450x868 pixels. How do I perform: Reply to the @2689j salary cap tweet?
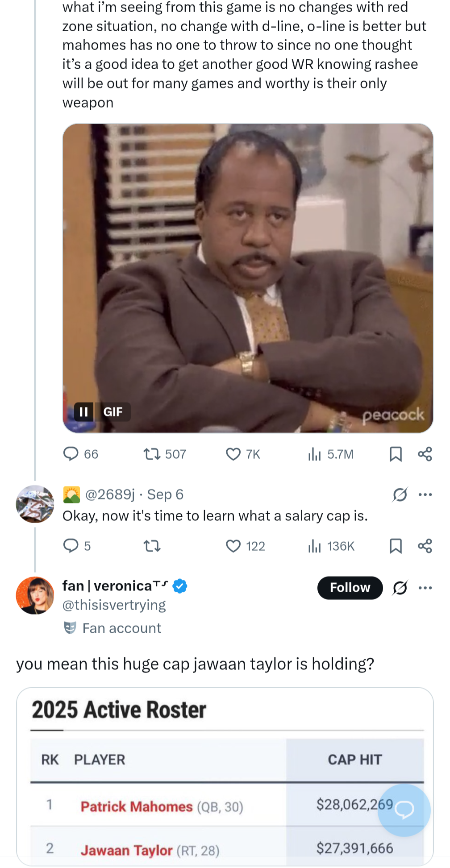click(x=71, y=545)
